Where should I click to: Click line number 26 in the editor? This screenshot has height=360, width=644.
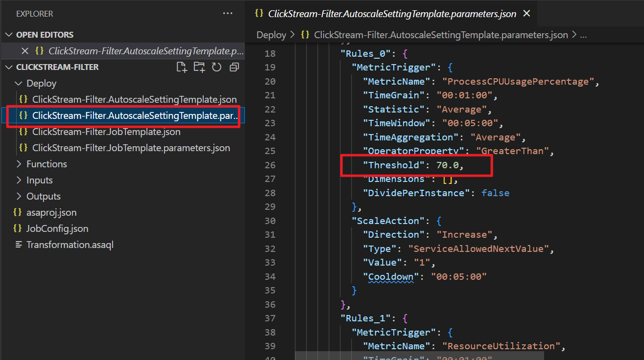[270, 165]
